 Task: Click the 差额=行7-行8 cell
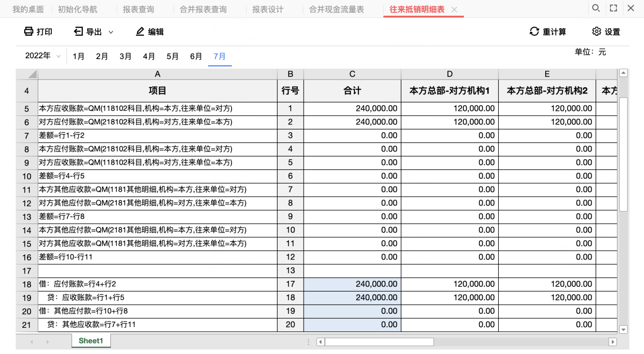pyautogui.click(x=157, y=216)
